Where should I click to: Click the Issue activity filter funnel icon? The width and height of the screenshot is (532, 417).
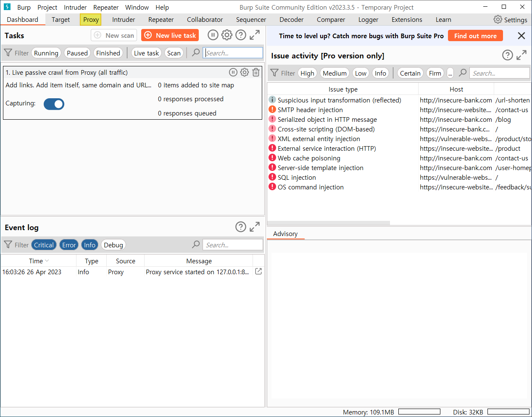(x=274, y=73)
